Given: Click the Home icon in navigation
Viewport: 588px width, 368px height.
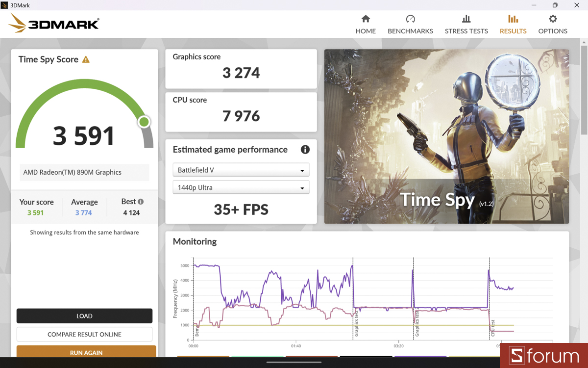Looking at the screenshot, I should (x=366, y=20).
